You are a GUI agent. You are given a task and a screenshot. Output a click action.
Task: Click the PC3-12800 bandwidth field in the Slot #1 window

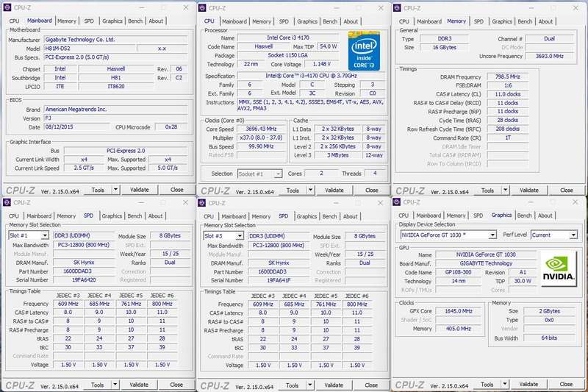[84, 245]
